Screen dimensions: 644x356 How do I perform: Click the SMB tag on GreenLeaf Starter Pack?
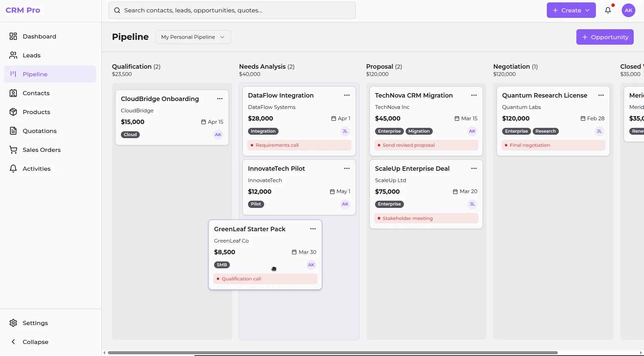(222, 265)
